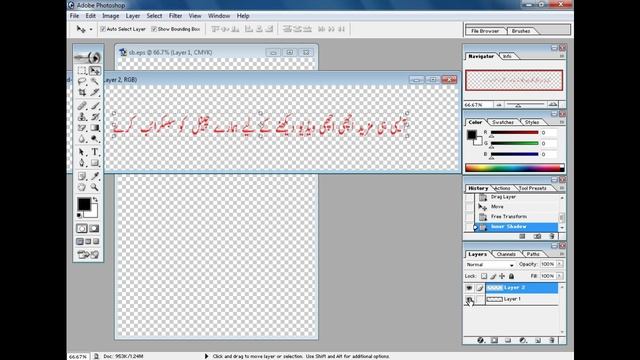Select the Healing Brush tool
This screenshot has height=360, width=640.
[x=82, y=106]
